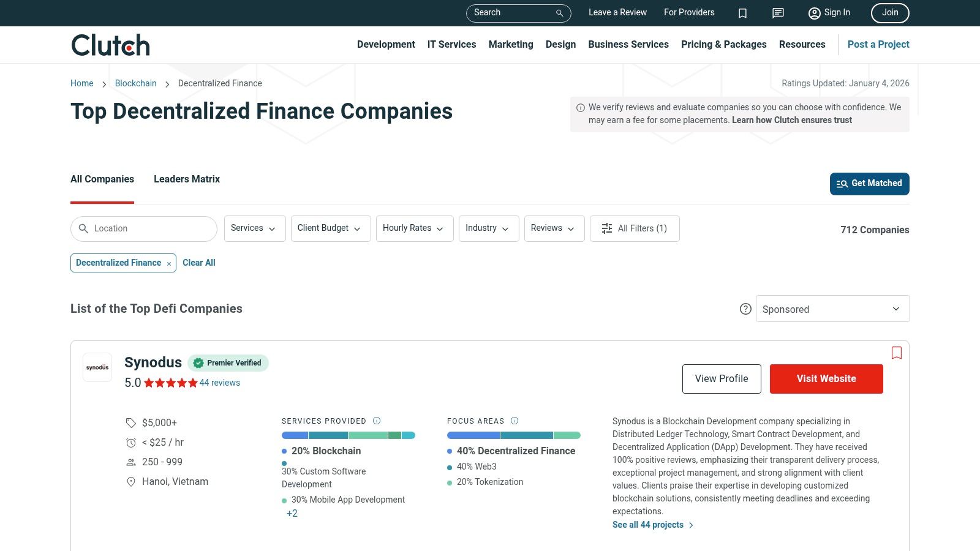This screenshot has height=551, width=980.
Task: Click the top Search field
Action: click(x=519, y=13)
